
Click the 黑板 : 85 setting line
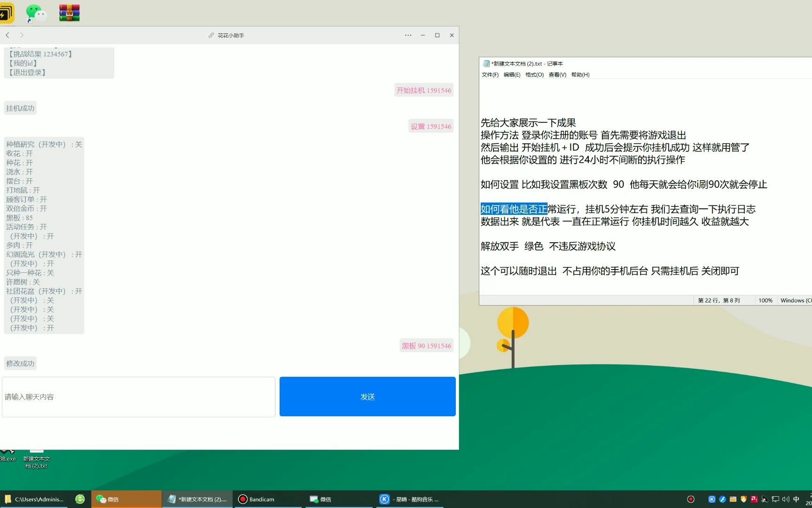tap(19, 218)
